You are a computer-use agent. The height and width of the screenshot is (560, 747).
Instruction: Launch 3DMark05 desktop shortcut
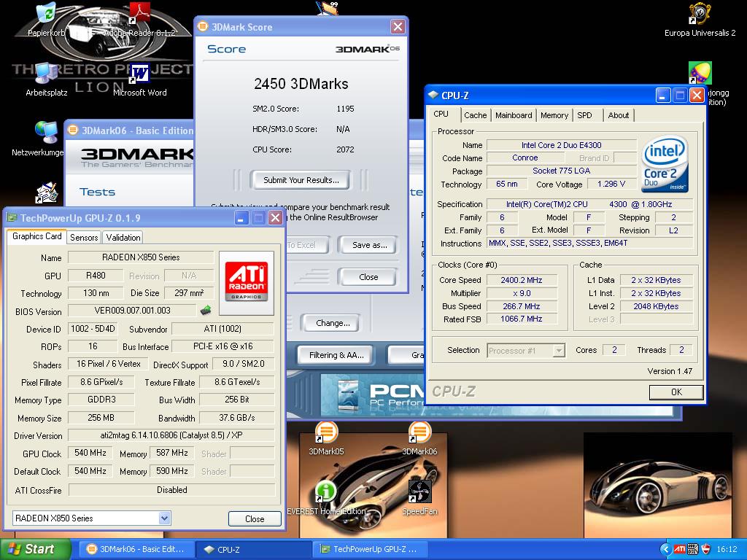click(326, 432)
